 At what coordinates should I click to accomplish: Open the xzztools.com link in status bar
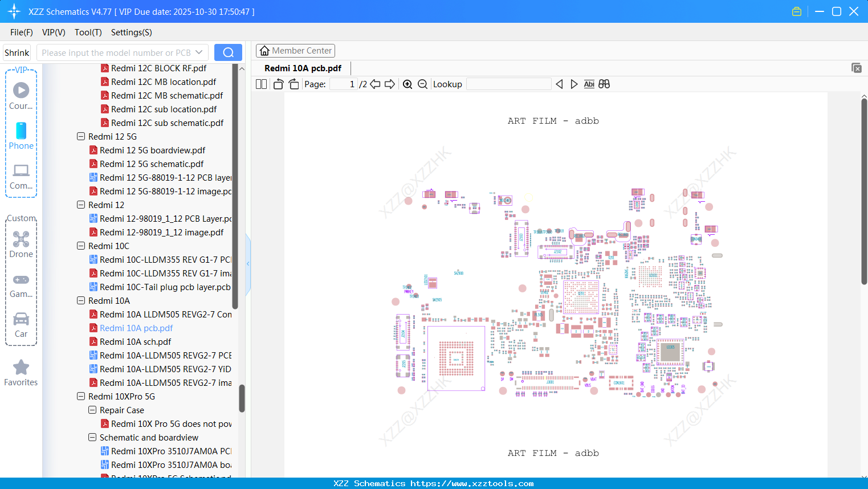click(x=472, y=483)
